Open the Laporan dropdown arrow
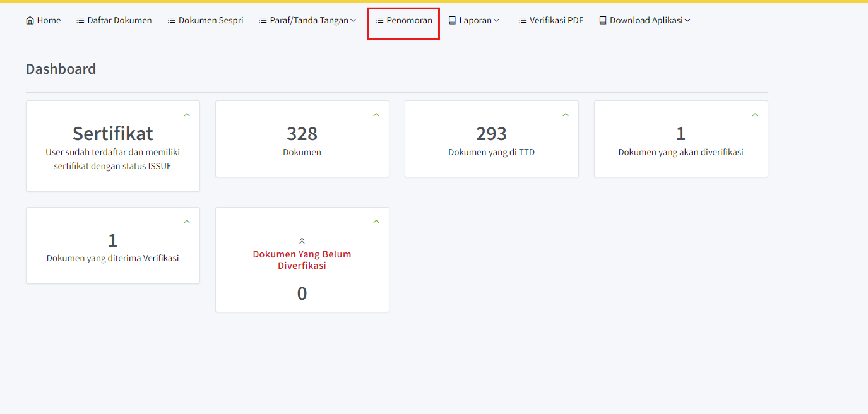868x414 pixels. pyautogui.click(x=497, y=20)
